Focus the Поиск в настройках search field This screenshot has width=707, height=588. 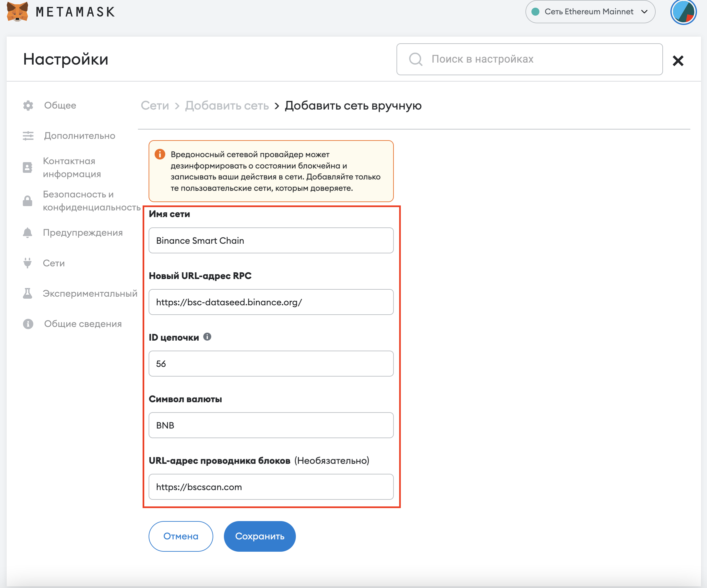tap(529, 59)
